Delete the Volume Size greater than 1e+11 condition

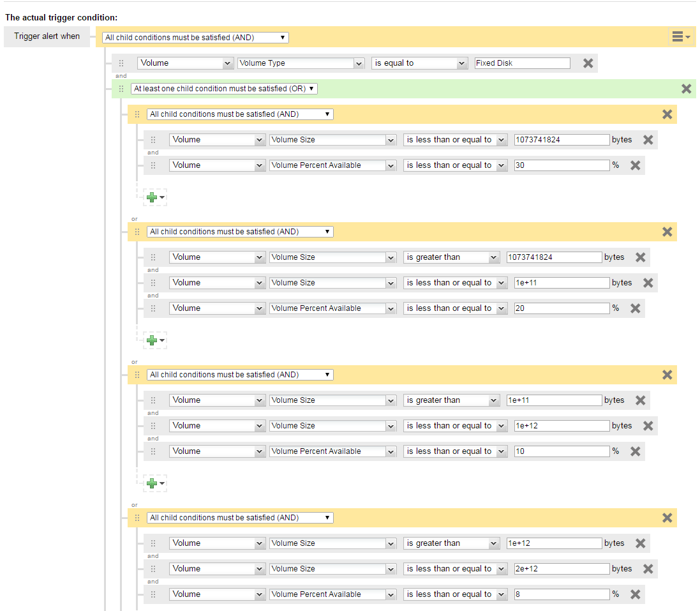640,400
